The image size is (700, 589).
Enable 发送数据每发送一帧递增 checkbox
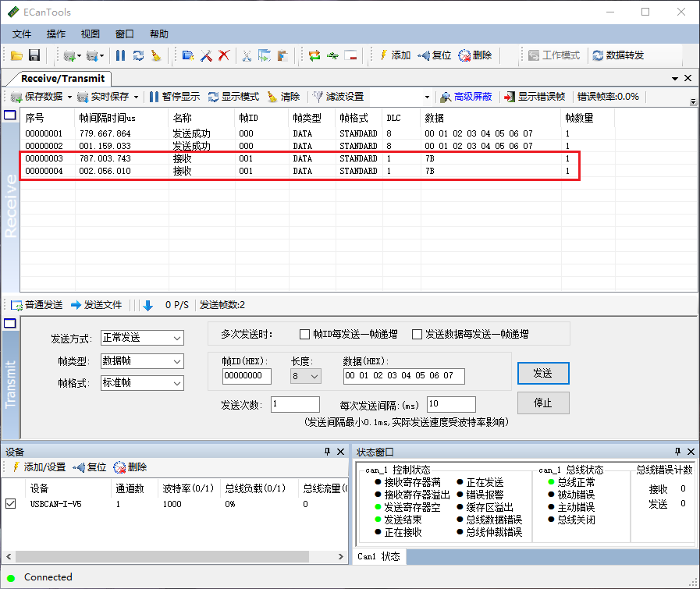[417, 334]
